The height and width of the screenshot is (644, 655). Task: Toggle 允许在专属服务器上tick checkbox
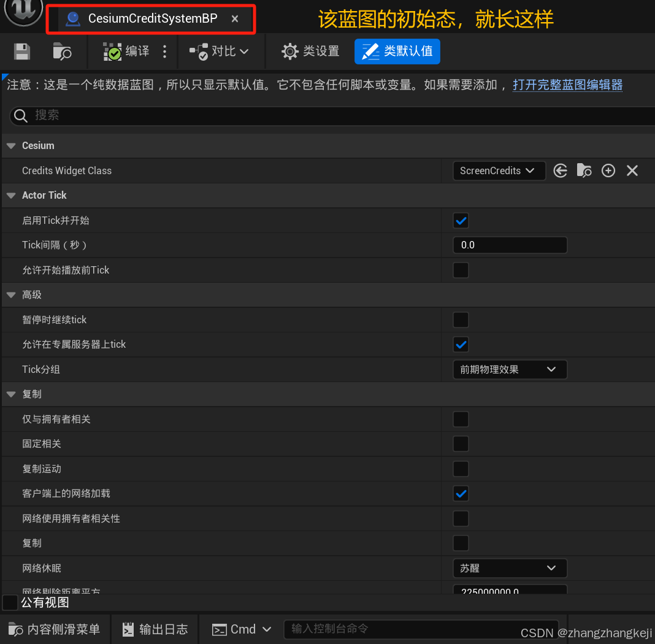(x=461, y=345)
